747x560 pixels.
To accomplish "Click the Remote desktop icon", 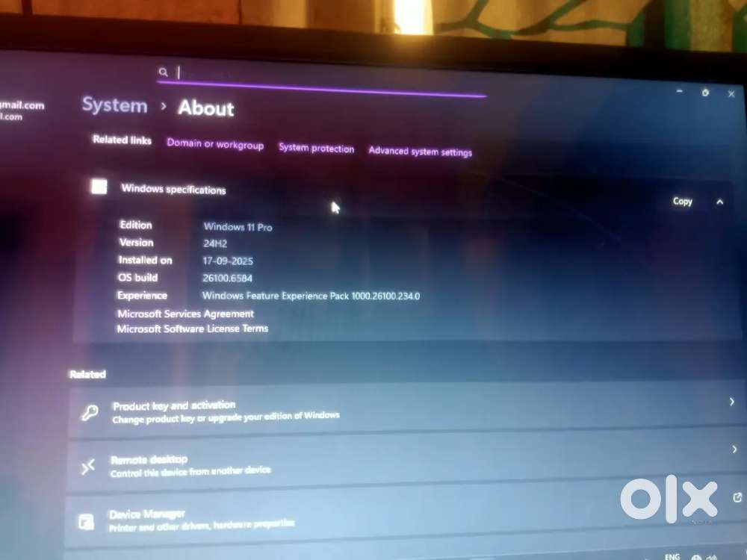I will (x=88, y=467).
